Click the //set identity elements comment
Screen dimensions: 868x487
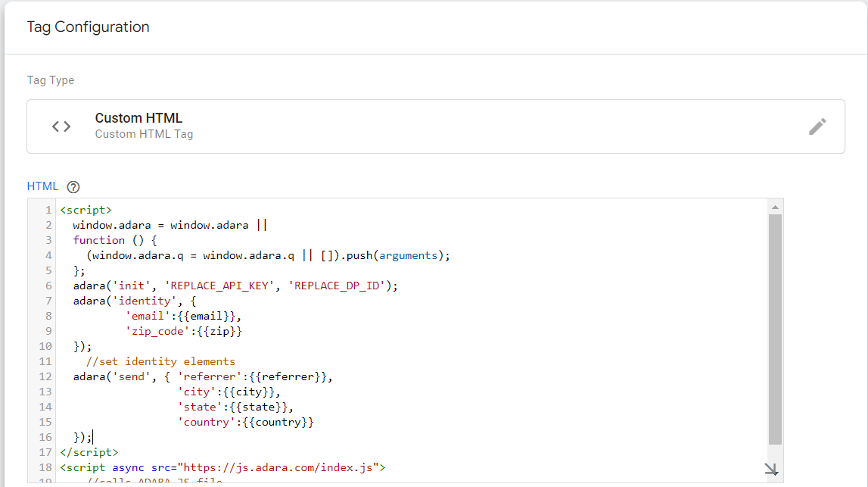click(160, 362)
